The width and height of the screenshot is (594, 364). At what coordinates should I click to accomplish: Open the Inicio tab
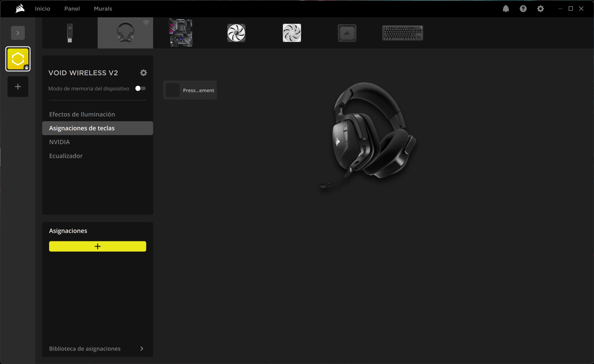42,9
